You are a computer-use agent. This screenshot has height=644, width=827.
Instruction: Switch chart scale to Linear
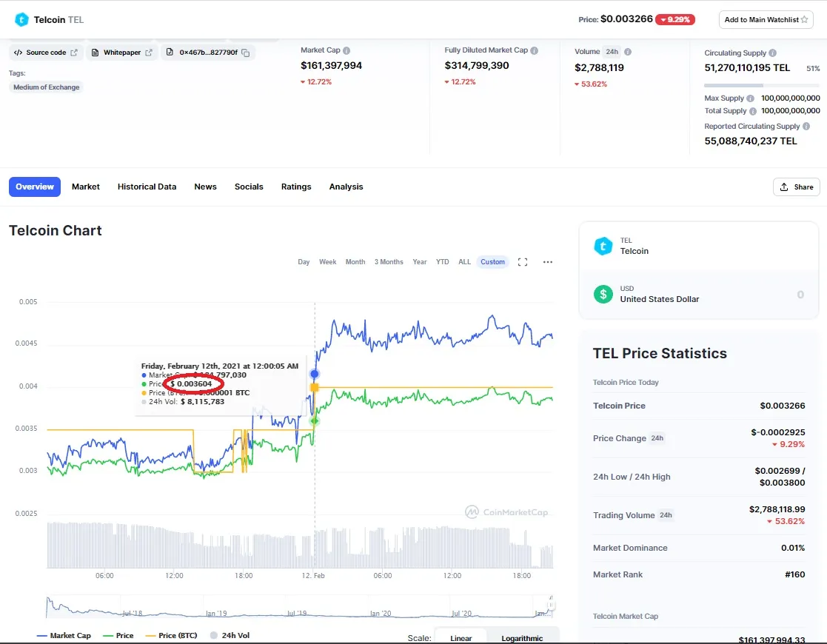(x=461, y=638)
